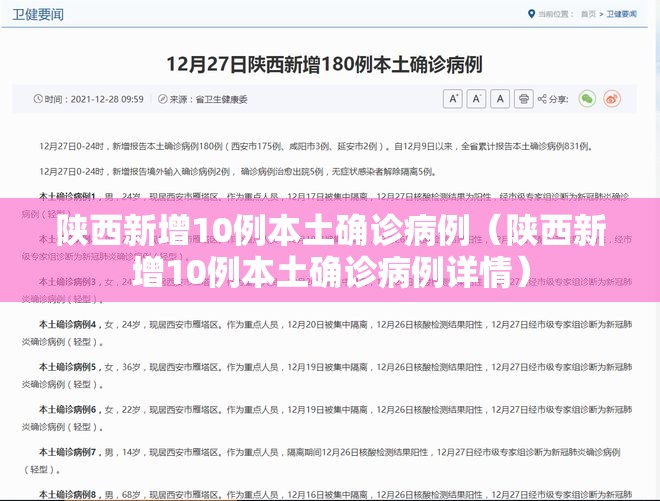Click the 本土确诊病例5 entry

(x=327, y=376)
